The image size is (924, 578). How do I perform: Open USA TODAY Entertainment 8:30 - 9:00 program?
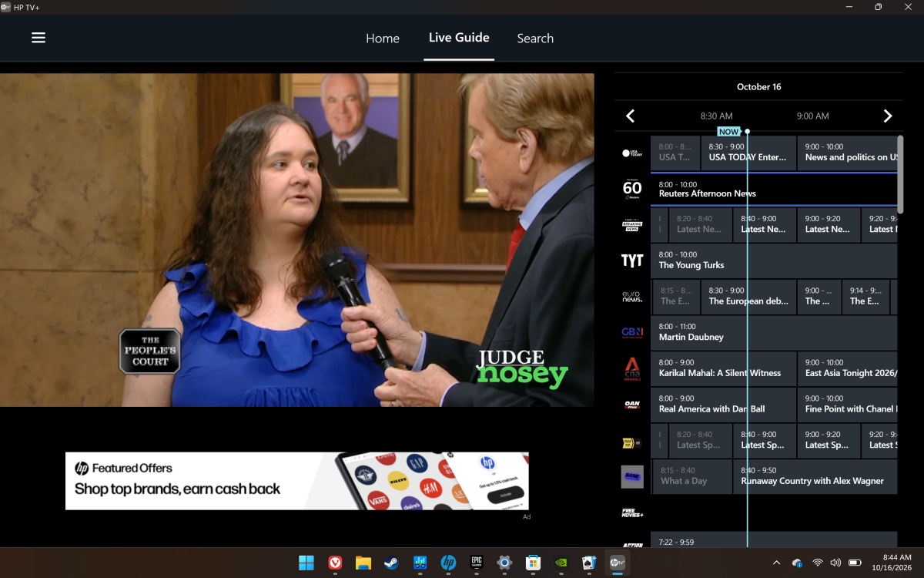748,153
